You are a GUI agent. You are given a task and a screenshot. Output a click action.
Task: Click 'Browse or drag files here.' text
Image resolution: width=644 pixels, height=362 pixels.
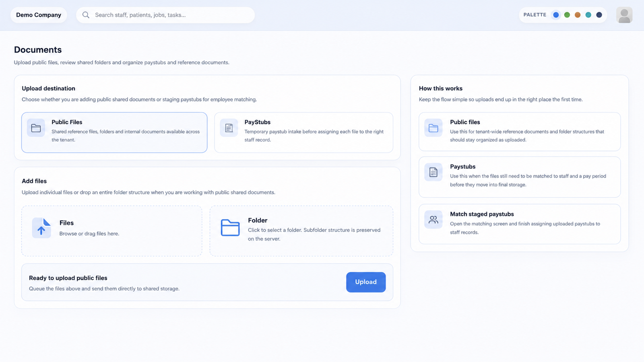89,234
